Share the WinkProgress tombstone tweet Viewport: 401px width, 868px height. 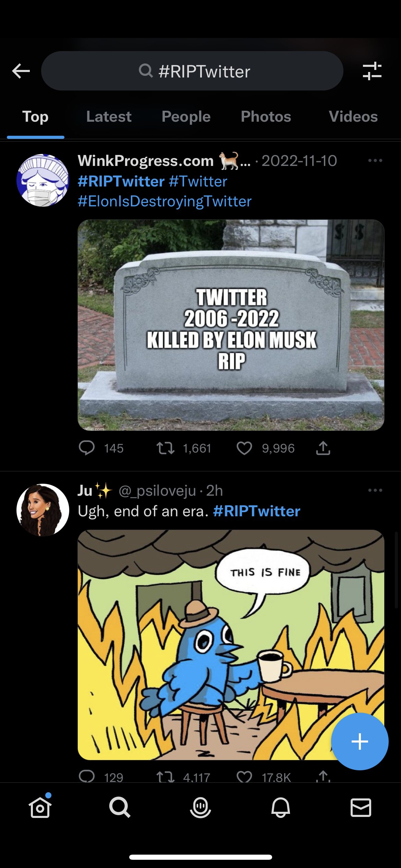[x=323, y=448]
